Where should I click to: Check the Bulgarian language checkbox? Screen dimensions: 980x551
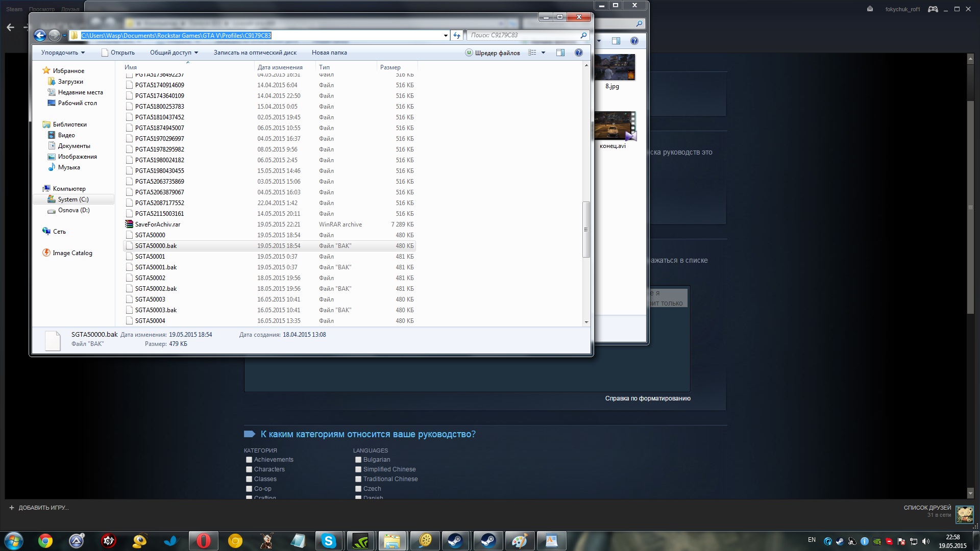(x=358, y=460)
